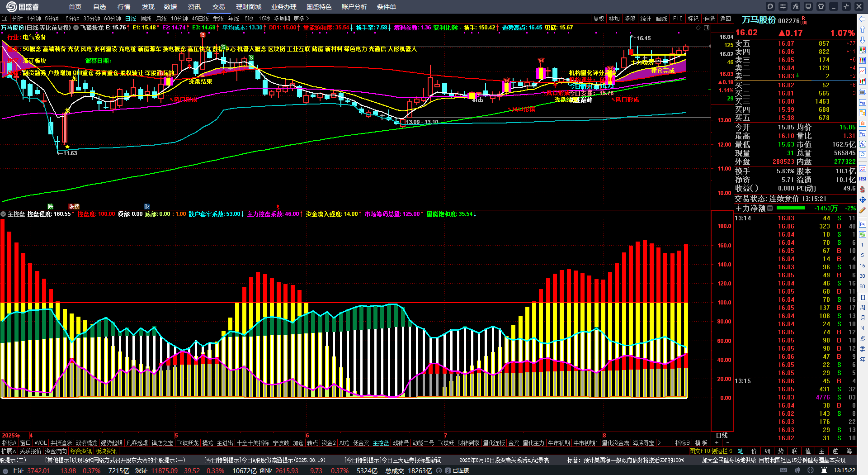Click the crosshair target icon in status bar
Viewport: 868px width, 475px height.
click(x=811, y=470)
